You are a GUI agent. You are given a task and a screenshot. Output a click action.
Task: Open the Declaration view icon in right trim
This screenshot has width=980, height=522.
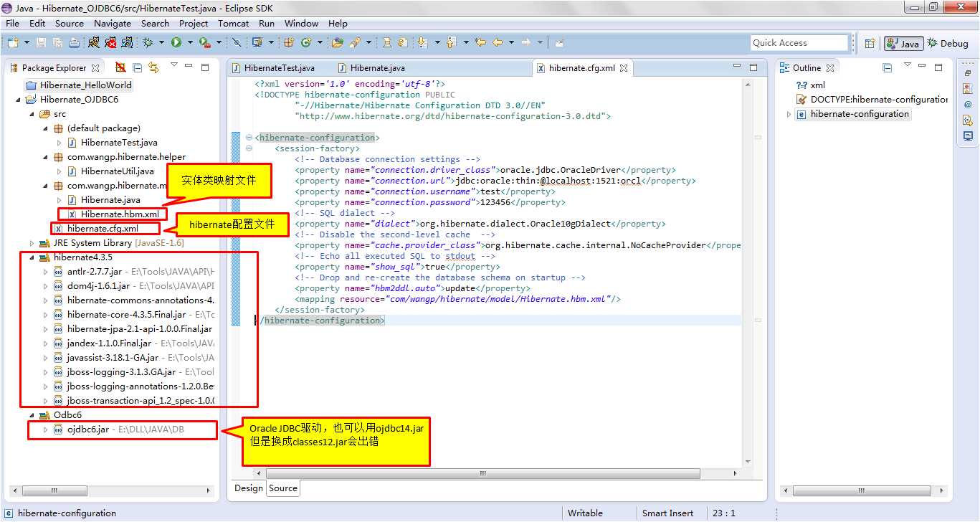click(968, 120)
